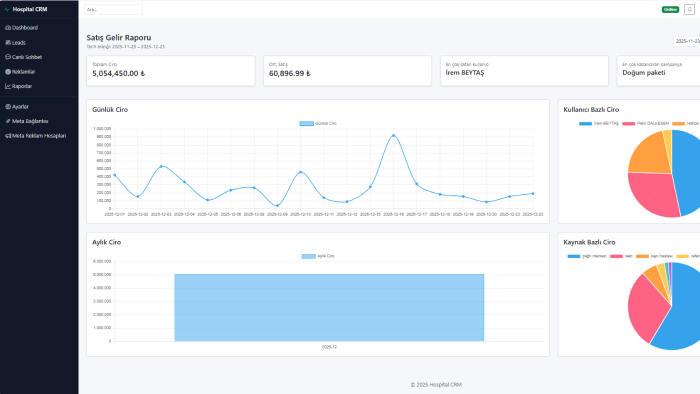The width and height of the screenshot is (700, 394).
Task: Click the Leads people icon in the sidebar
Action: [8, 42]
